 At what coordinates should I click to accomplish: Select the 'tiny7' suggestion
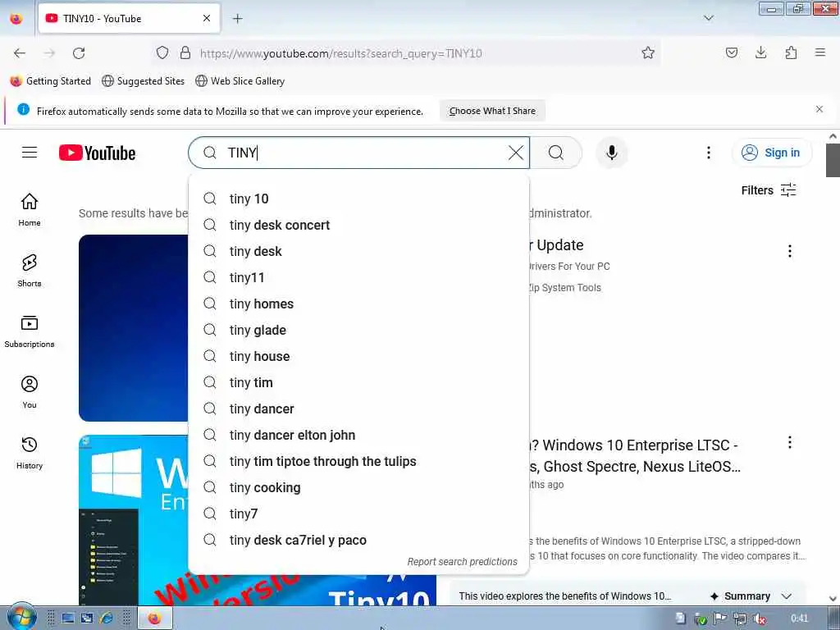point(359,514)
